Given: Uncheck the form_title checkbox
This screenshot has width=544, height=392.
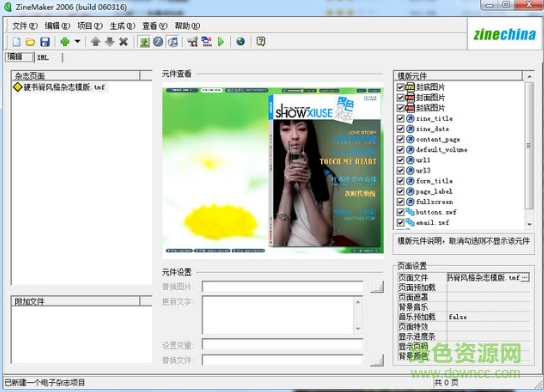Looking at the screenshot, I should coord(401,181).
